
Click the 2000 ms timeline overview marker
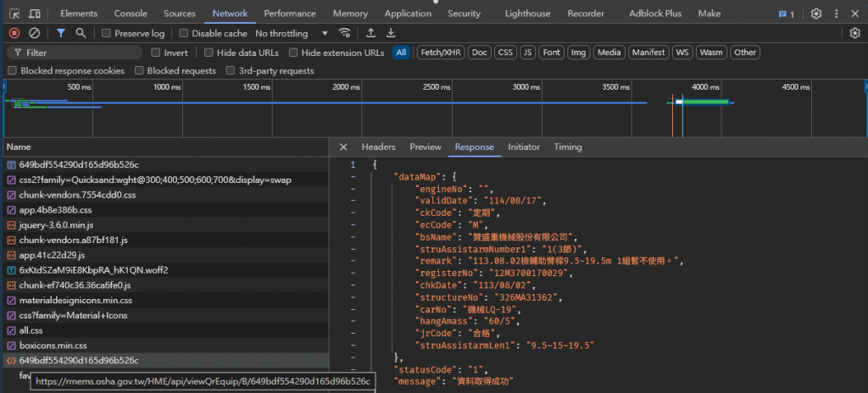click(345, 87)
